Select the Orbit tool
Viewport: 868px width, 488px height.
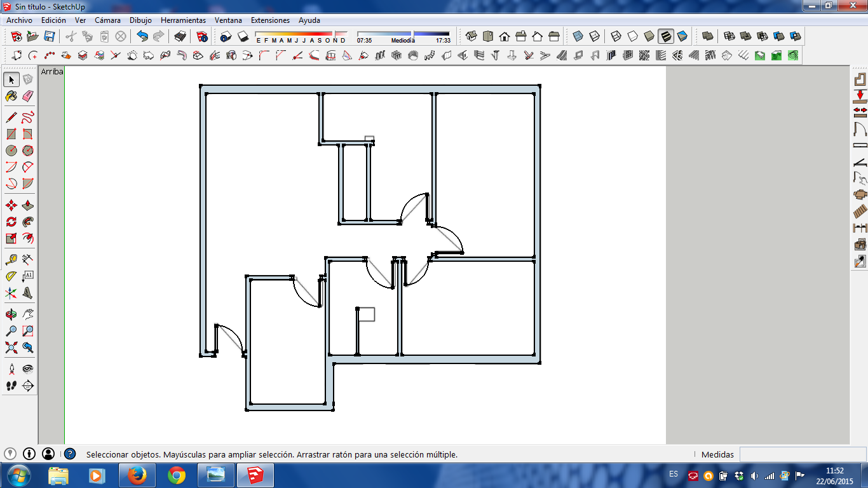pos(11,315)
